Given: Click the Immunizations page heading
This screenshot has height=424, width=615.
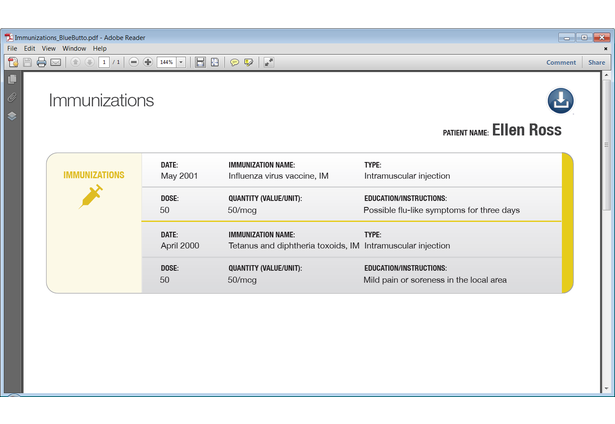Looking at the screenshot, I should [101, 100].
